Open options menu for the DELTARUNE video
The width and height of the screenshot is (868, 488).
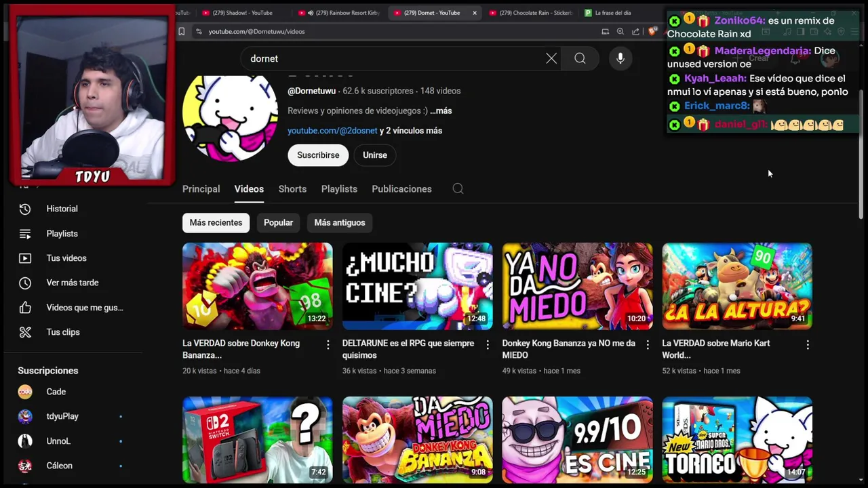click(x=488, y=345)
